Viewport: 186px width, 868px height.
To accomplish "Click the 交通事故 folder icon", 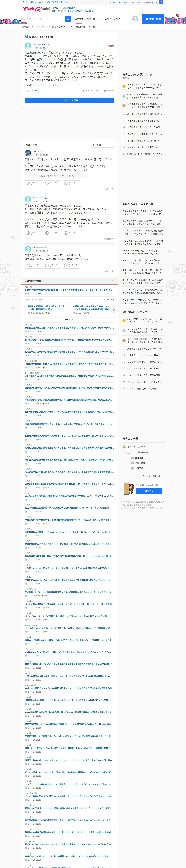I will click(x=132, y=468).
